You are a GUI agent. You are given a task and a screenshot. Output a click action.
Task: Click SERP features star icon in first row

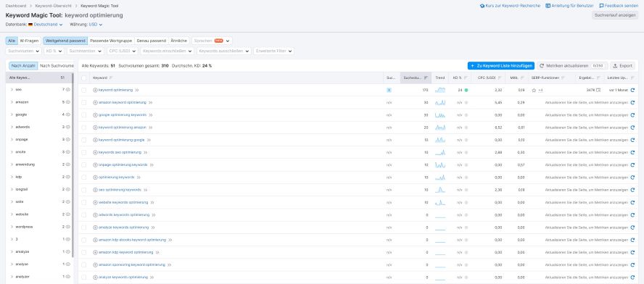coord(534,90)
